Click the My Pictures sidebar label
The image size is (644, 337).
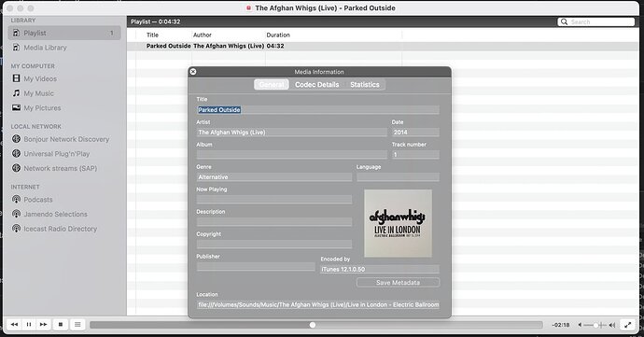[x=42, y=108]
